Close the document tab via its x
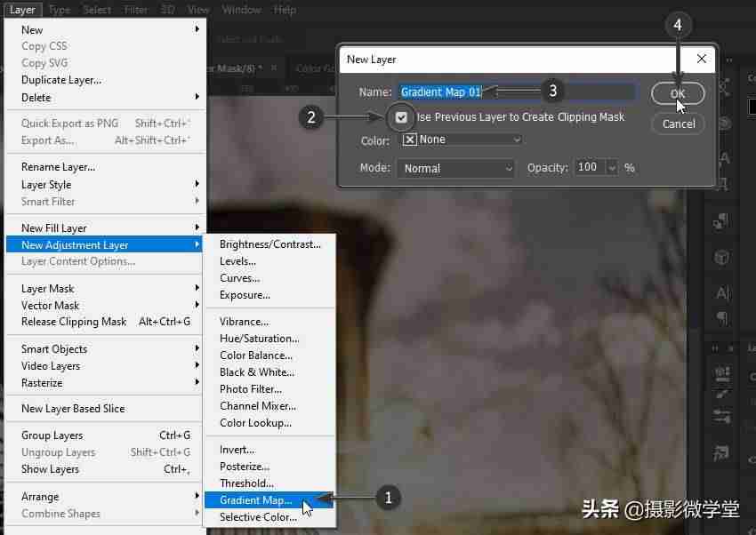Screen dimensions: 756x535 tap(273, 68)
